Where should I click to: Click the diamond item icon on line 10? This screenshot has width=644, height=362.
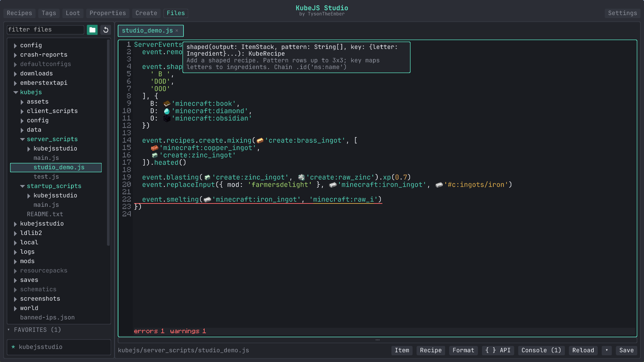(x=167, y=111)
